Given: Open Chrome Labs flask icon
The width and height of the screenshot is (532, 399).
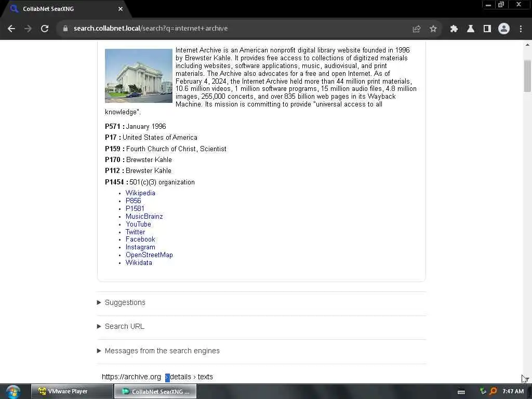Looking at the screenshot, I should [470, 29].
